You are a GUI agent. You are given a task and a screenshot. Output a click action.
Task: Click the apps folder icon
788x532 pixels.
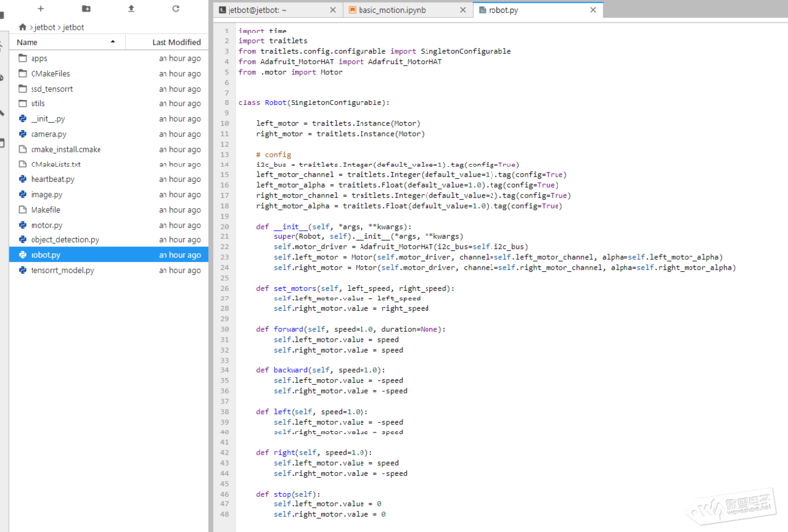click(22, 58)
